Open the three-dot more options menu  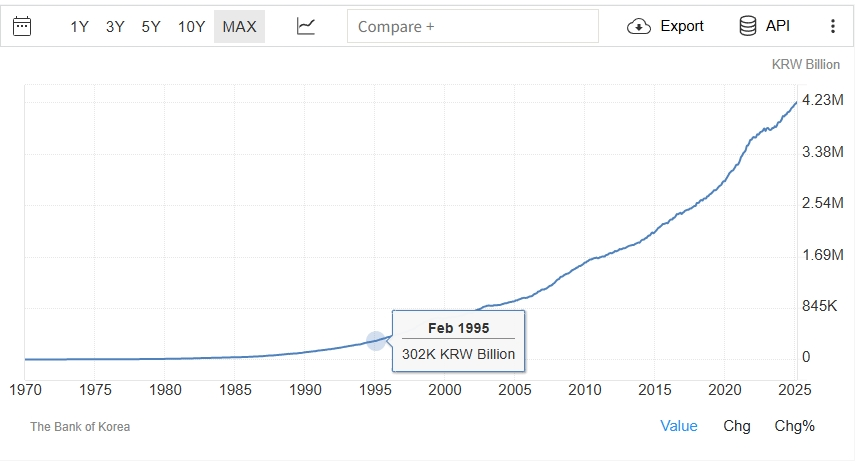click(833, 27)
